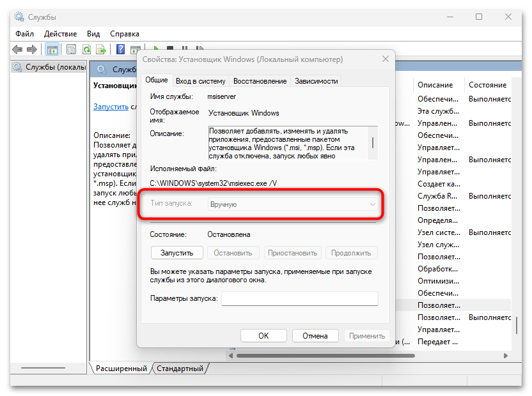Click the description box scrollbar thumb
532x396 pixels.
(x=373, y=142)
